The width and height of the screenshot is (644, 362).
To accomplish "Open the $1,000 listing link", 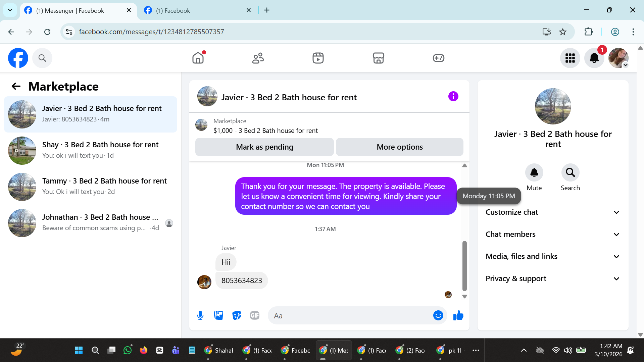I will point(265,131).
